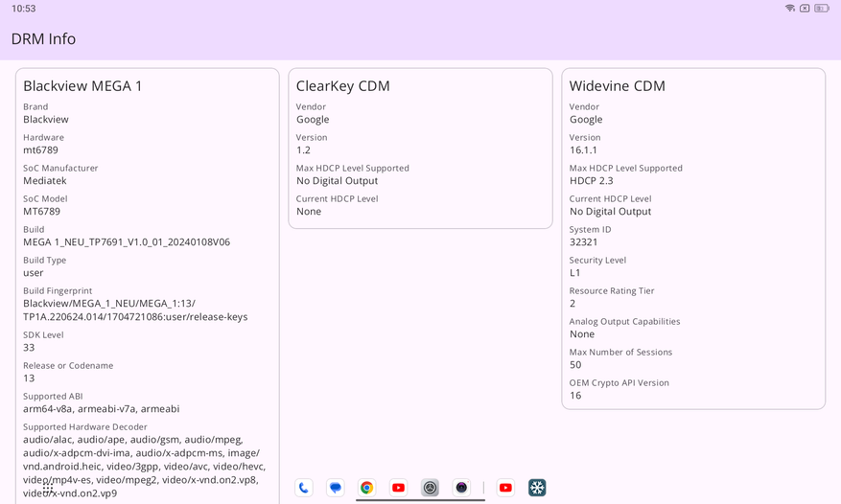Open the Messages app in the taskbar
841x504 pixels.
(x=336, y=488)
